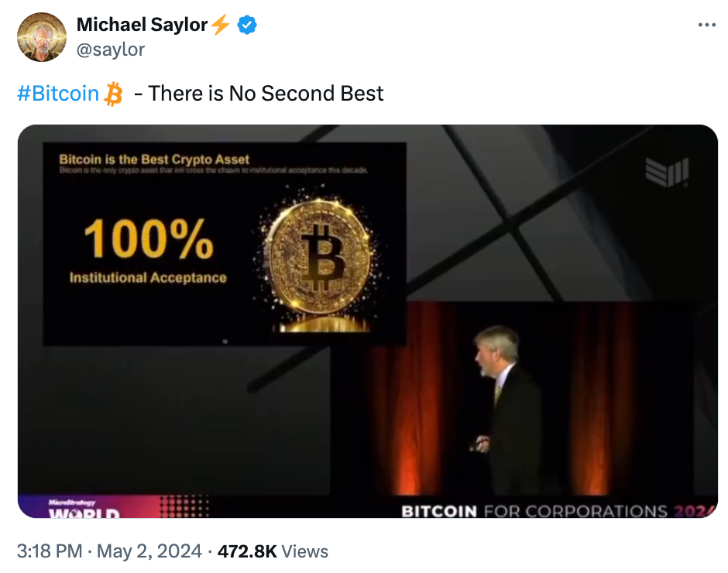Image resolution: width=728 pixels, height=573 pixels.
Task: Click the Michael Saylor display name
Action: coord(142,25)
